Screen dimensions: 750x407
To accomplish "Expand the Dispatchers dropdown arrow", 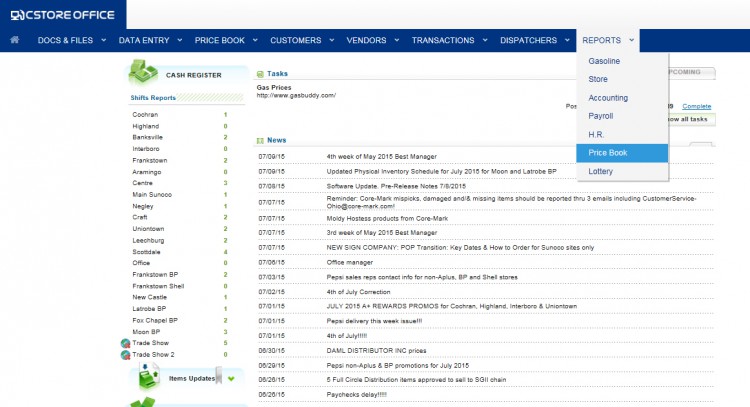I will [x=567, y=40].
